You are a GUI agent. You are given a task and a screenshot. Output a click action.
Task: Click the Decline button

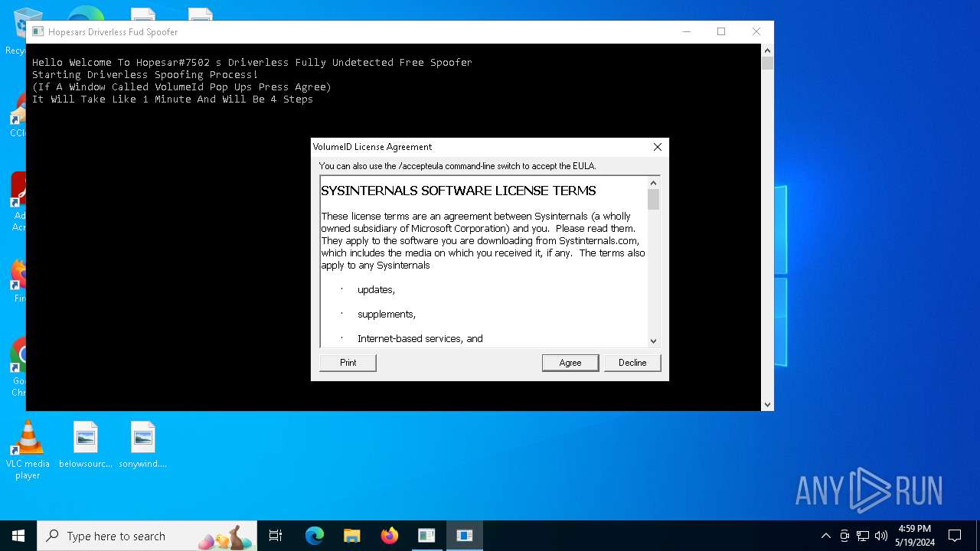[x=632, y=363]
